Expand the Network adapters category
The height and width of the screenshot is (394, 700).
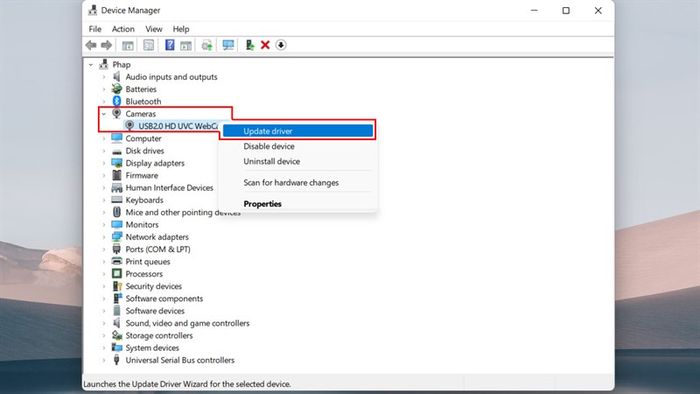click(104, 237)
